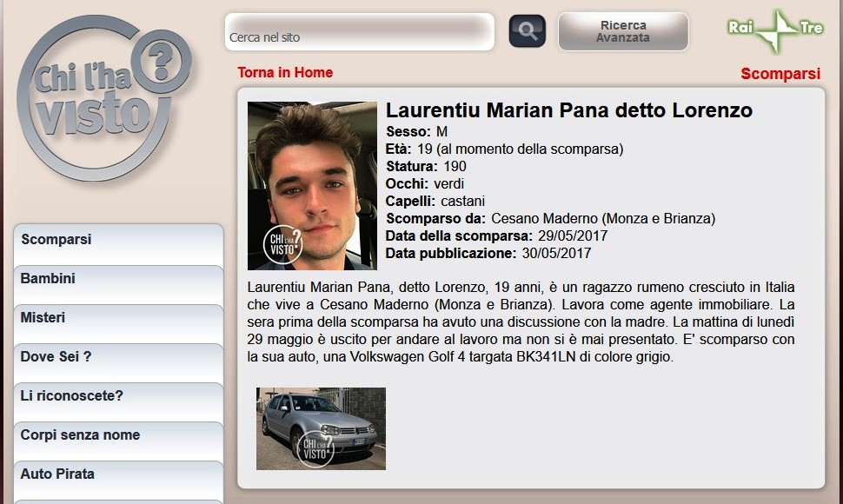Click the Chi l'ha visto watermark on portrait

pyautogui.click(x=282, y=245)
